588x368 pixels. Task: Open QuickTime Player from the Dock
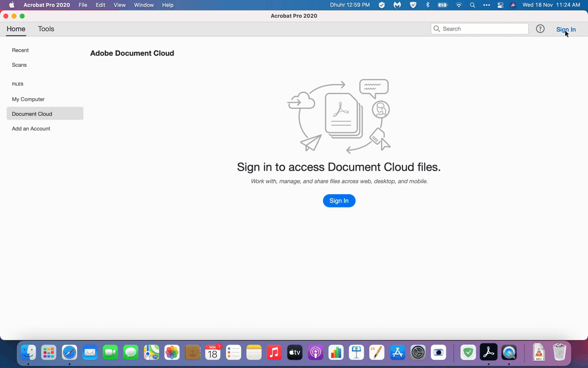pos(509,353)
